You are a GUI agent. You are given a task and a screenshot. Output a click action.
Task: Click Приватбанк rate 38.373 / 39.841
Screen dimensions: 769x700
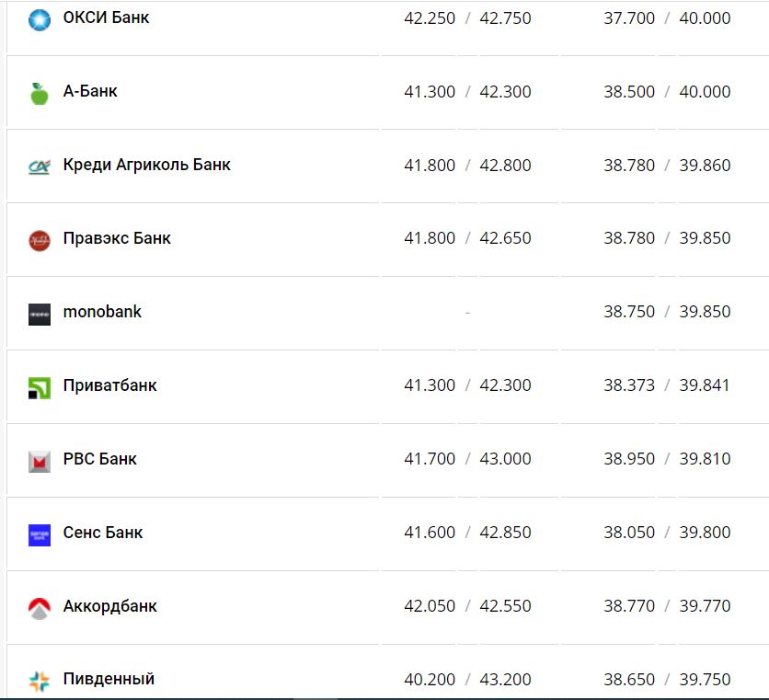pyautogui.click(x=667, y=385)
